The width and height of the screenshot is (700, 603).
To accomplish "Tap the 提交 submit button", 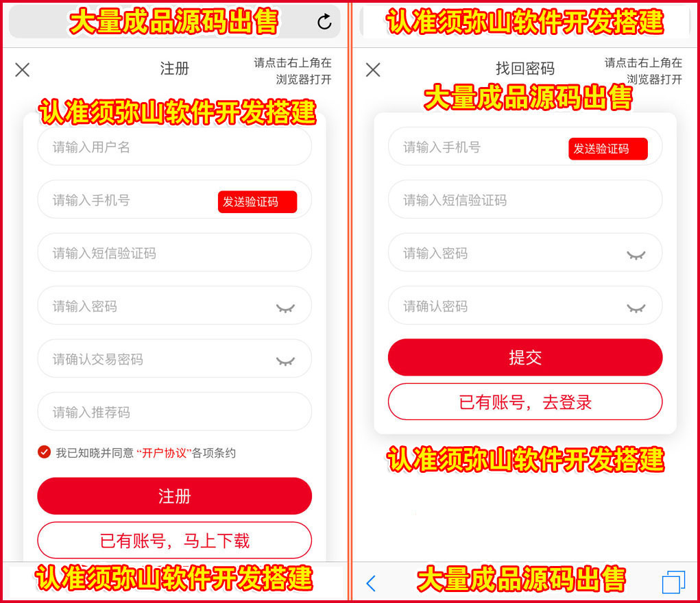I will pos(525,357).
